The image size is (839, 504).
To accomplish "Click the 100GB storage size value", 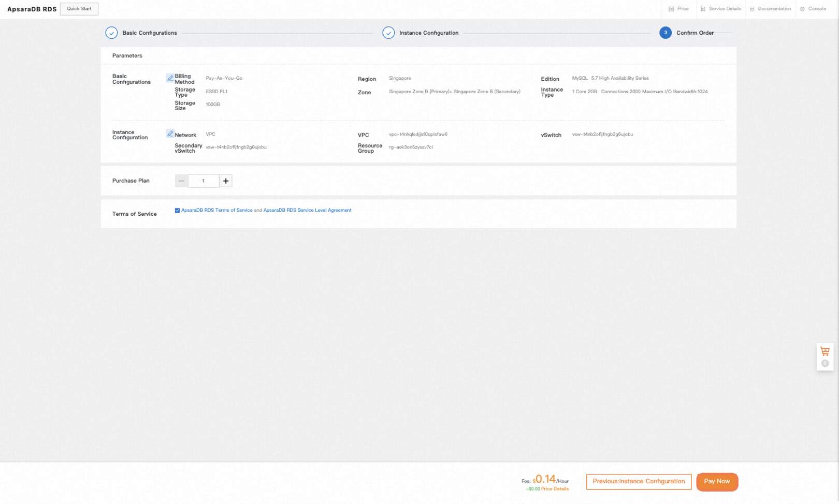I will (x=213, y=105).
